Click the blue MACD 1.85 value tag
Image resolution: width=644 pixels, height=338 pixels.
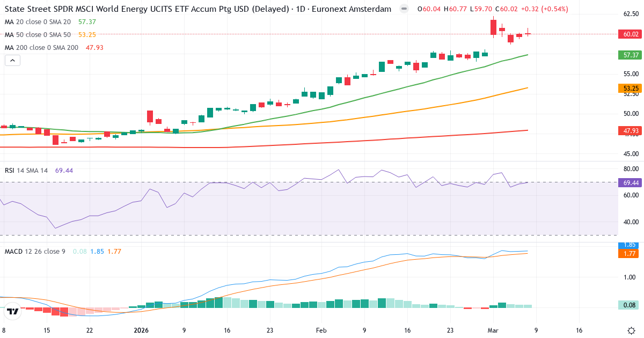[x=631, y=245]
